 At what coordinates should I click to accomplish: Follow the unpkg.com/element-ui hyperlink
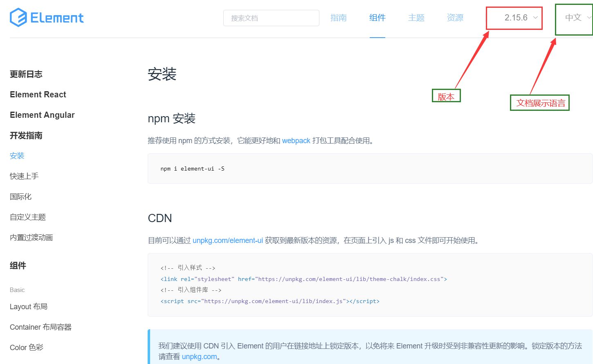tap(228, 240)
